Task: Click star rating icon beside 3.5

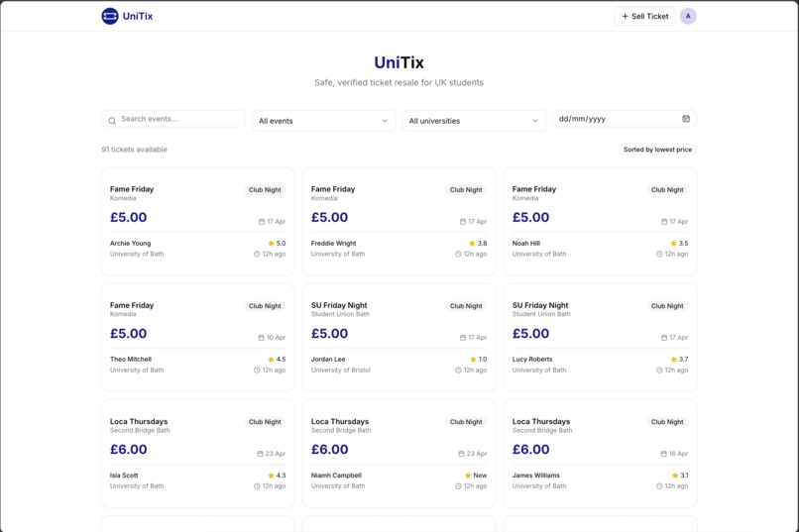Action: click(x=673, y=244)
